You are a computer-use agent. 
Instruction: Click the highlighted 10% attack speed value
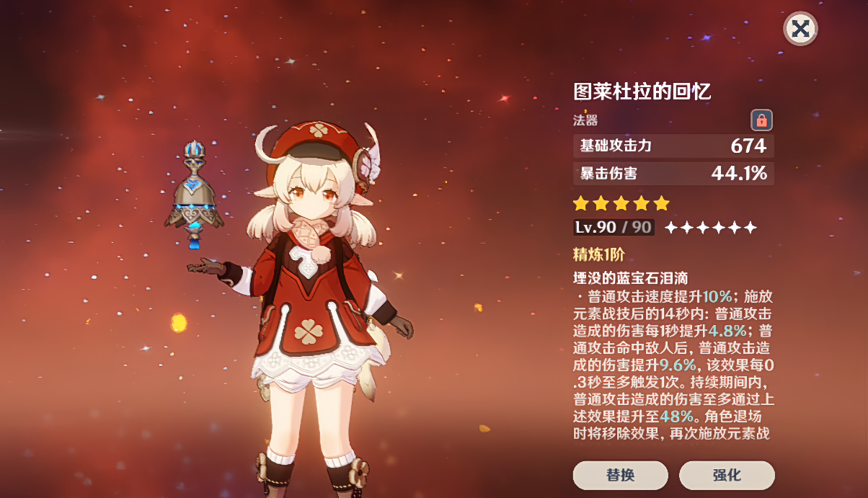[717, 296]
